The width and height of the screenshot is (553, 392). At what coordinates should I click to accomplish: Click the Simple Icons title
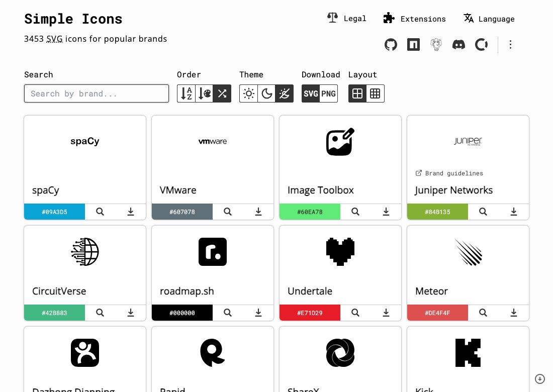[x=73, y=19]
